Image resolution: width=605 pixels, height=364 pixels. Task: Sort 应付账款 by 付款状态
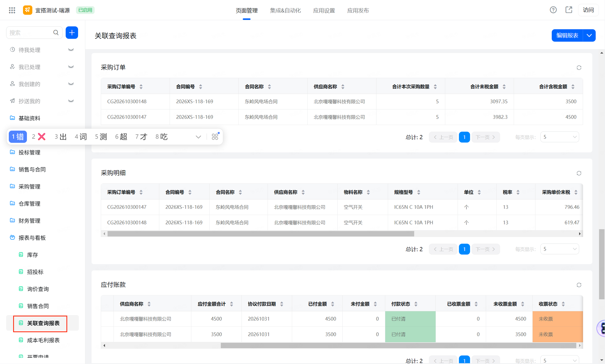coord(416,304)
